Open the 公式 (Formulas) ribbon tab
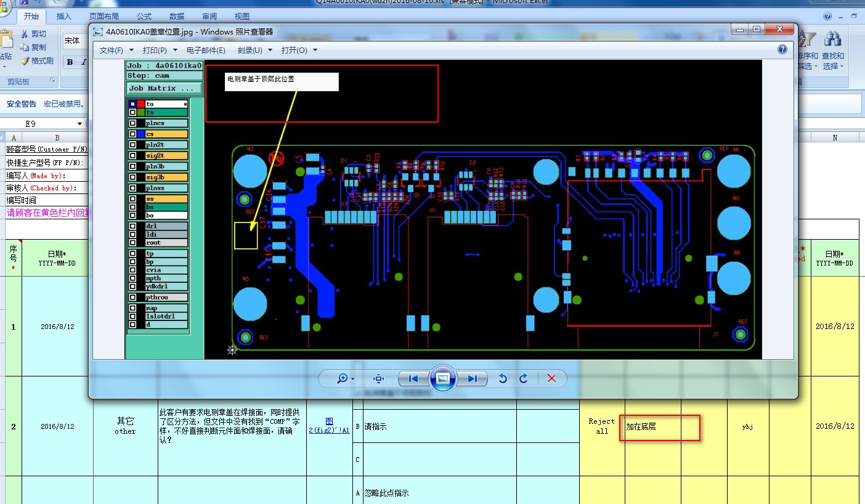 pyautogui.click(x=144, y=17)
